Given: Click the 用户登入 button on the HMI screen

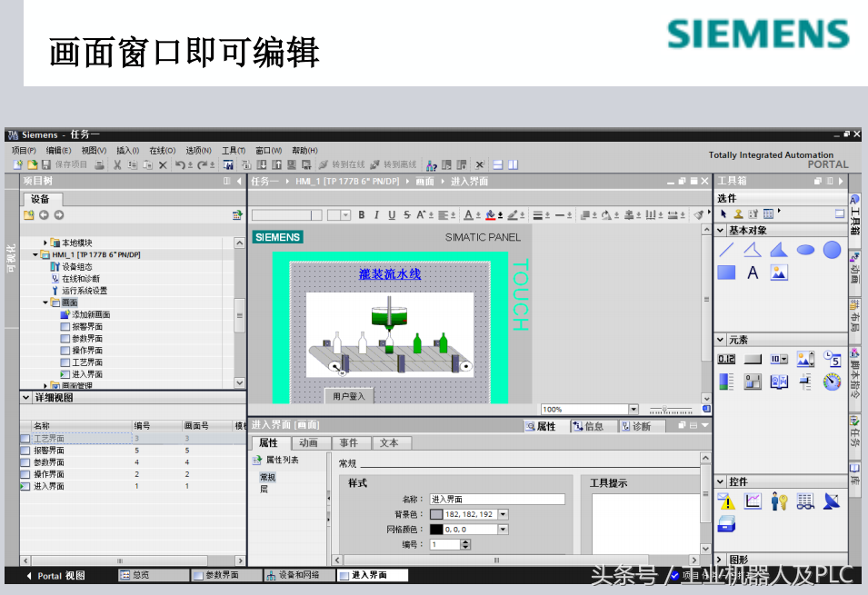Looking at the screenshot, I should 349,397.
